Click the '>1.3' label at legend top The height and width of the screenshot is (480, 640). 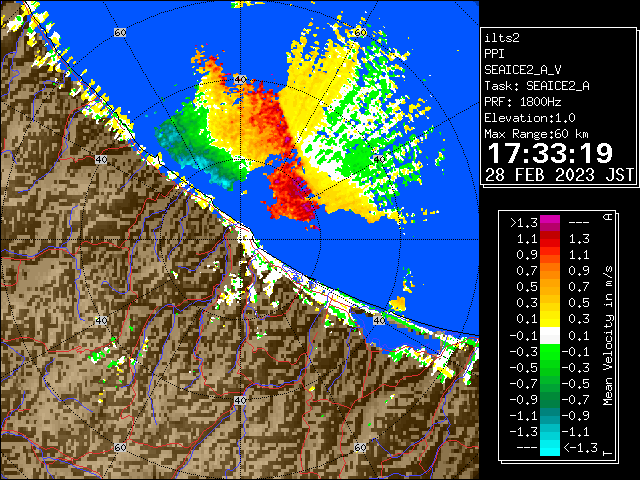(x=524, y=223)
